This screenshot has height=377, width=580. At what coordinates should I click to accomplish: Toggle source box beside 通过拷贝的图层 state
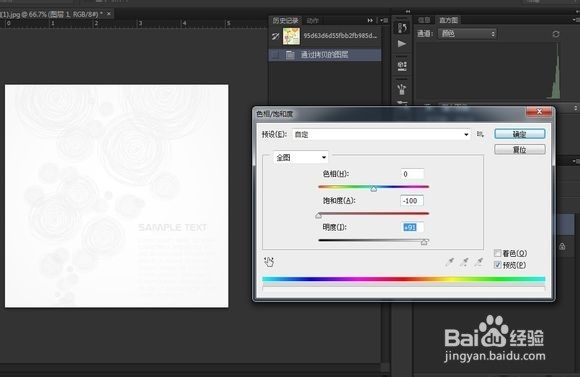[x=275, y=55]
